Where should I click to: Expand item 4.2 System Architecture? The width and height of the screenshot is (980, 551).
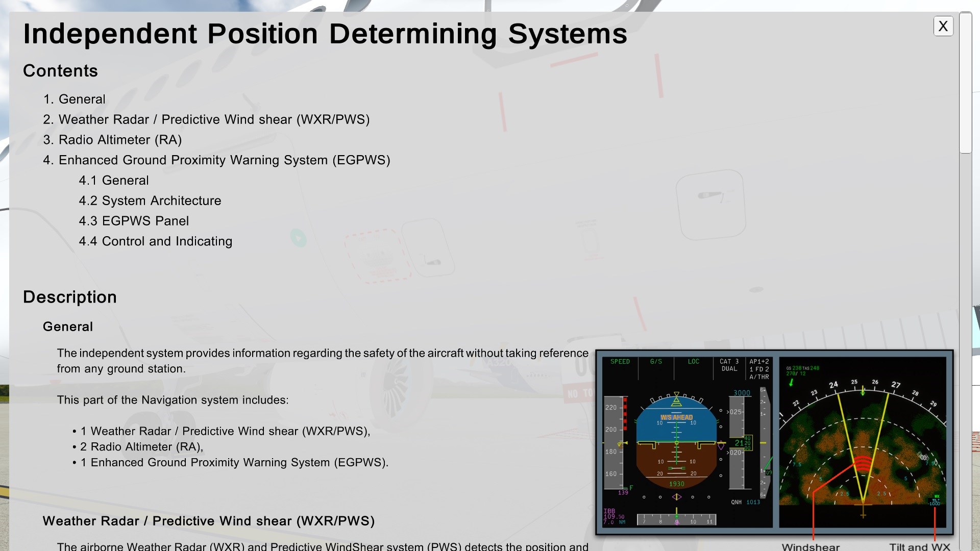pyautogui.click(x=150, y=201)
